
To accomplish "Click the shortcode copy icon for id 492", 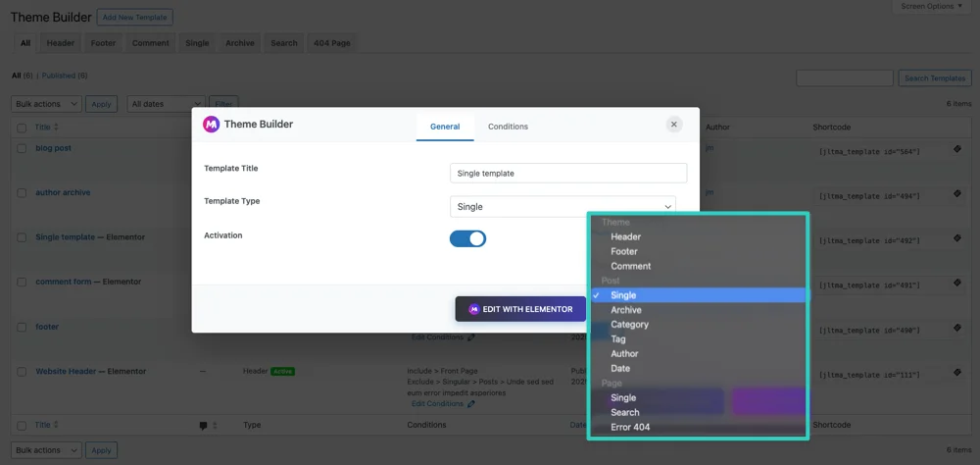I will click(x=956, y=237).
